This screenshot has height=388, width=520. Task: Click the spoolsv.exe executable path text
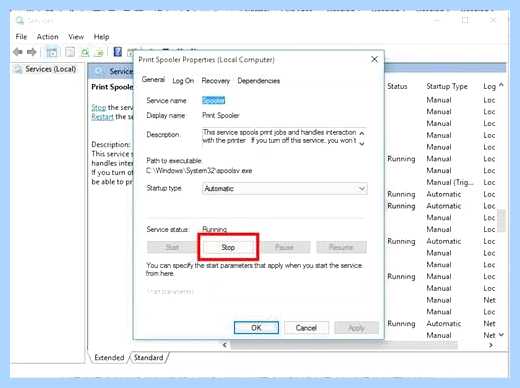tap(199, 171)
